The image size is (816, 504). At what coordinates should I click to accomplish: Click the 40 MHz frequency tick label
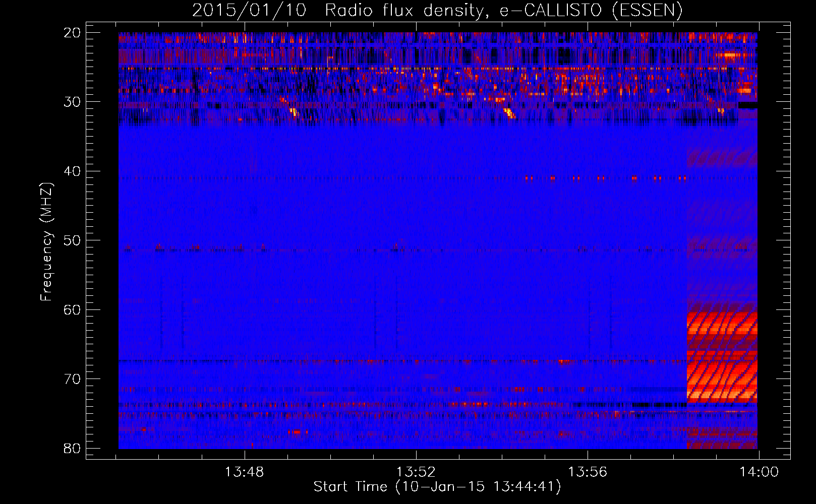(73, 171)
